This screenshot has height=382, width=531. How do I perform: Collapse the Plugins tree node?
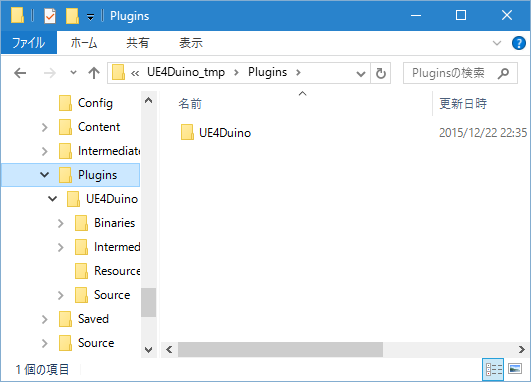tap(44, 175)
